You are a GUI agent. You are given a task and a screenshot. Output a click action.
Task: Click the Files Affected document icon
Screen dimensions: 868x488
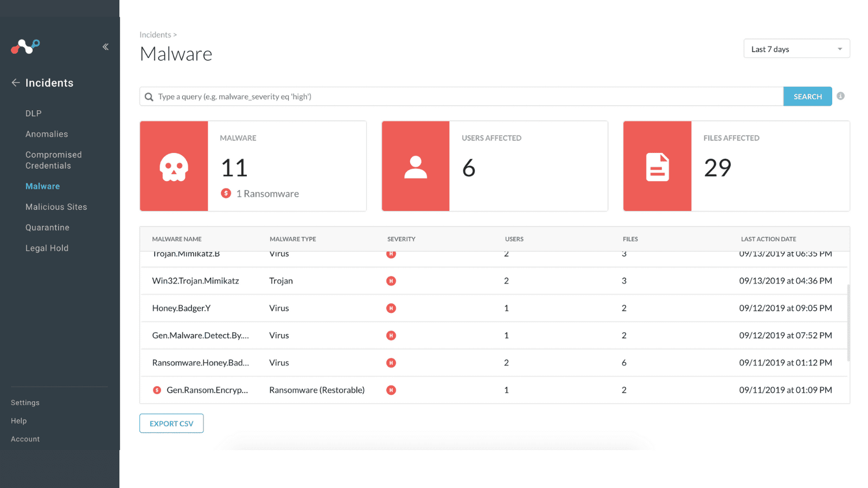[x=657, y=167]
